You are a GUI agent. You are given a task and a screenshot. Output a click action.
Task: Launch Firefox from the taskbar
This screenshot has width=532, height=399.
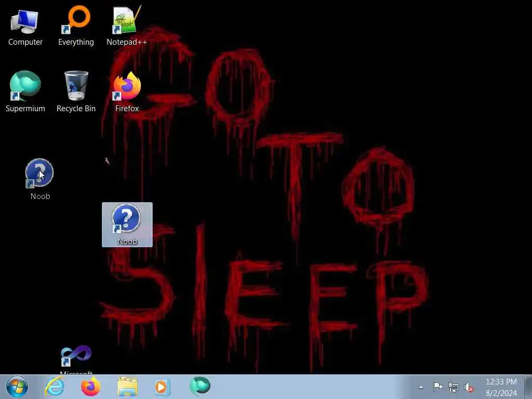(x=91, y=387)
